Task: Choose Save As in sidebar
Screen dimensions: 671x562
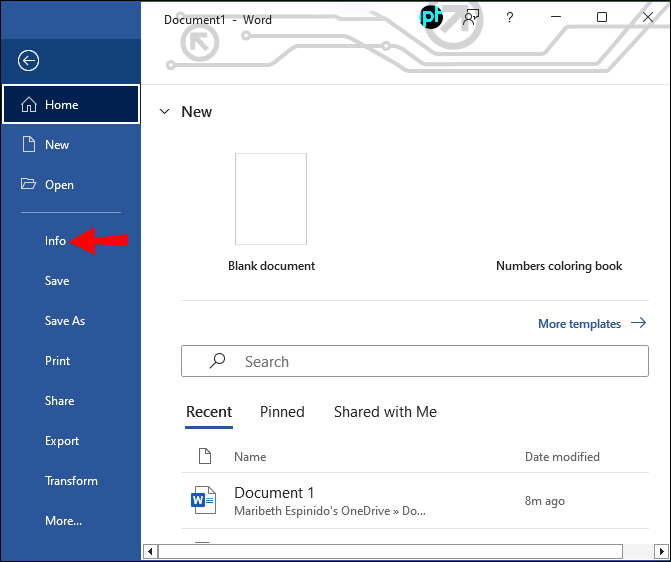Action: (x=65, y=321)
